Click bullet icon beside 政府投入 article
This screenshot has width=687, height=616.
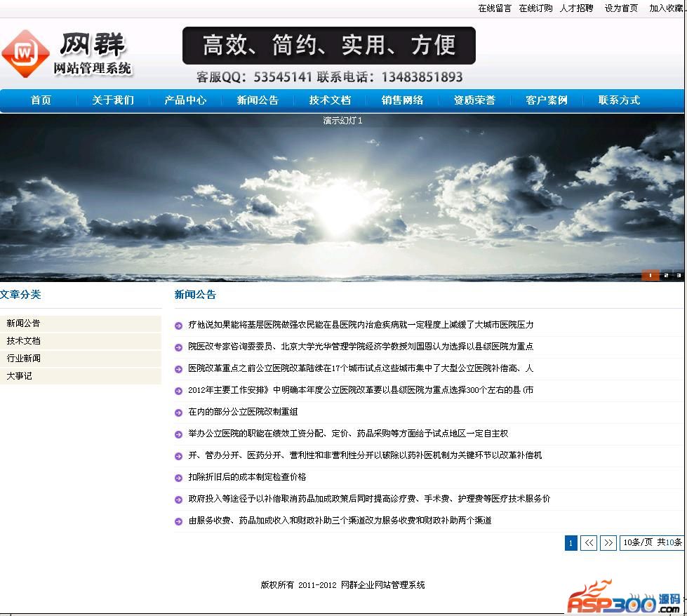[x=178, y=500]
